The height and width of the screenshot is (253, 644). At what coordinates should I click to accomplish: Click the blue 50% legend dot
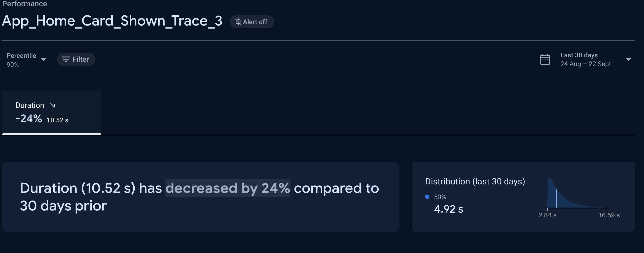[x=427, y=197]
